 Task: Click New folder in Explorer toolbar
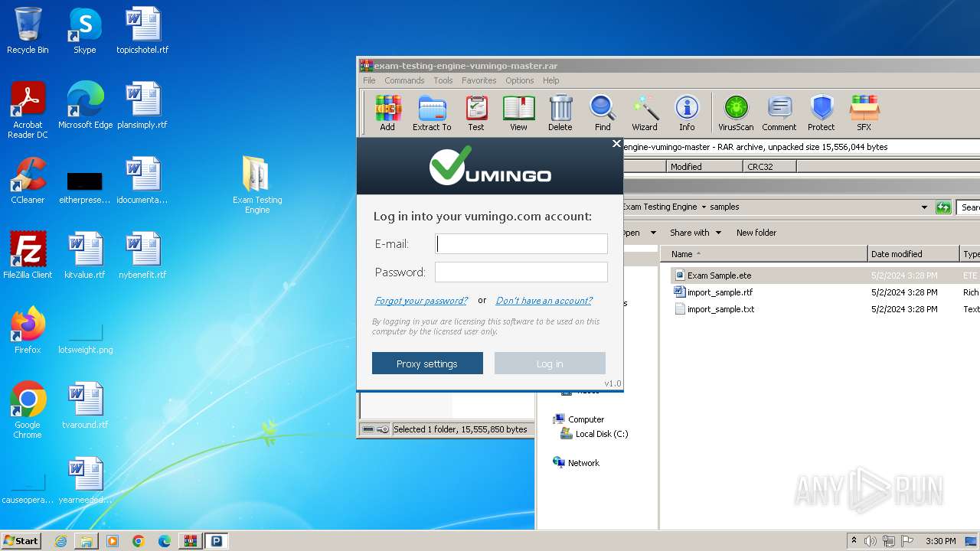tap(756, 233)
